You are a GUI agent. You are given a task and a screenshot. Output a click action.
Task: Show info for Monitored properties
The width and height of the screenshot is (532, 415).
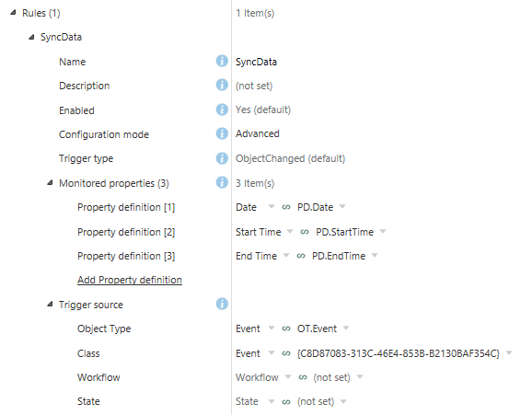coord(222,182)
